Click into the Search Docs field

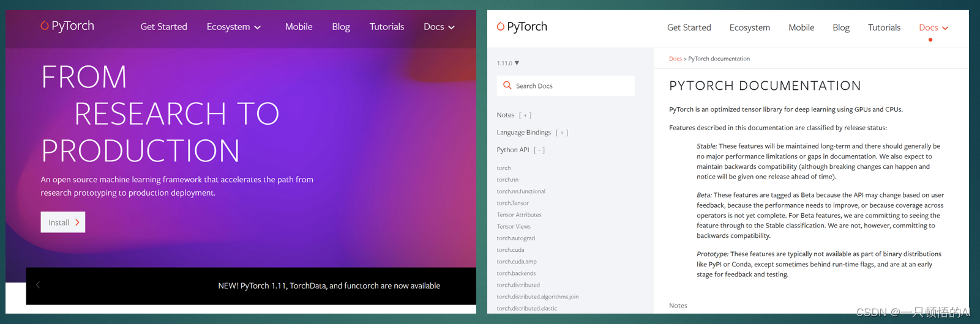click(x=566, y=86)
